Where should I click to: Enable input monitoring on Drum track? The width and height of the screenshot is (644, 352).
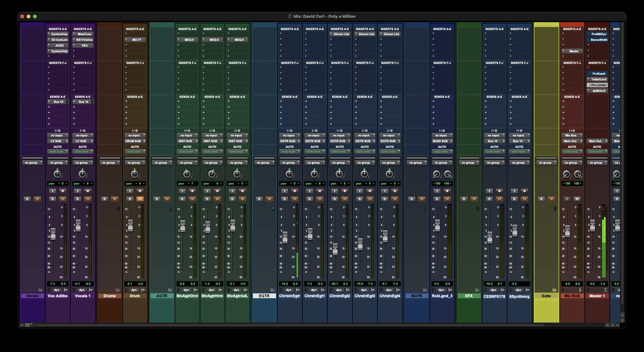[130, 191]
